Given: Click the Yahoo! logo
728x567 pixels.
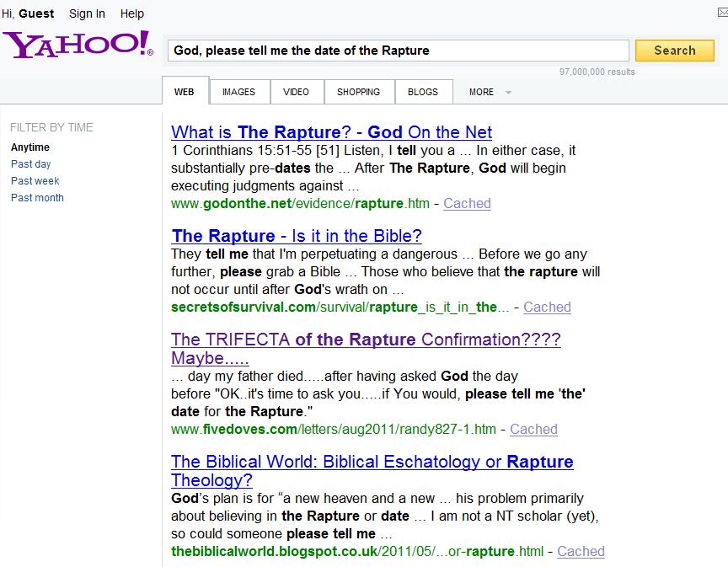Looking at the screenshot, I should [78, 44].
